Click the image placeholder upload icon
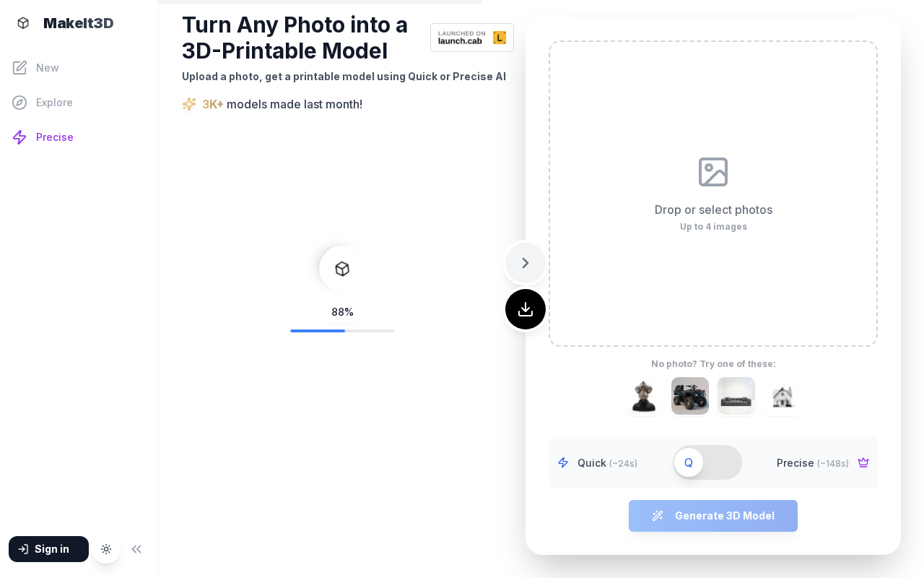Screen dimensions: 924x578 713,172
